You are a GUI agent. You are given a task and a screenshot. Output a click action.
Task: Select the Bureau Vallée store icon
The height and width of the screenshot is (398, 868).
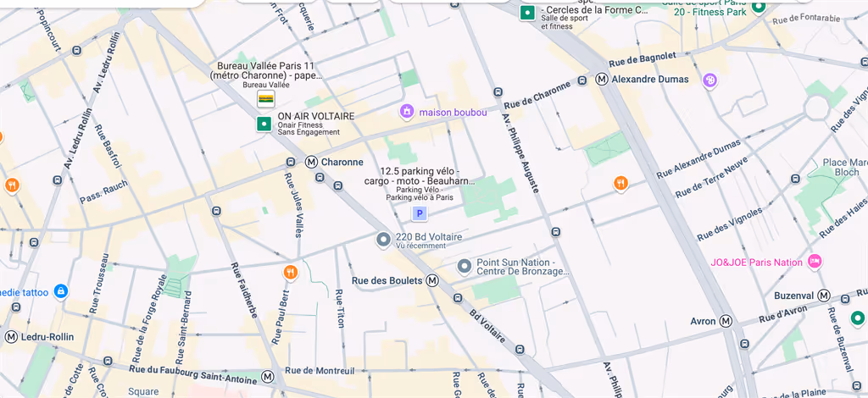pyautogui.click(x=265, y=99)
